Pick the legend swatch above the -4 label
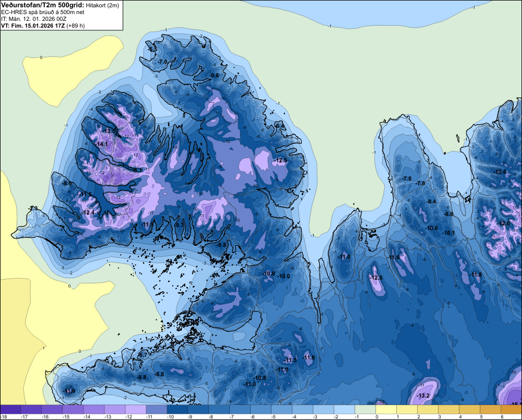The image size is (522, 420). (302, 410)
